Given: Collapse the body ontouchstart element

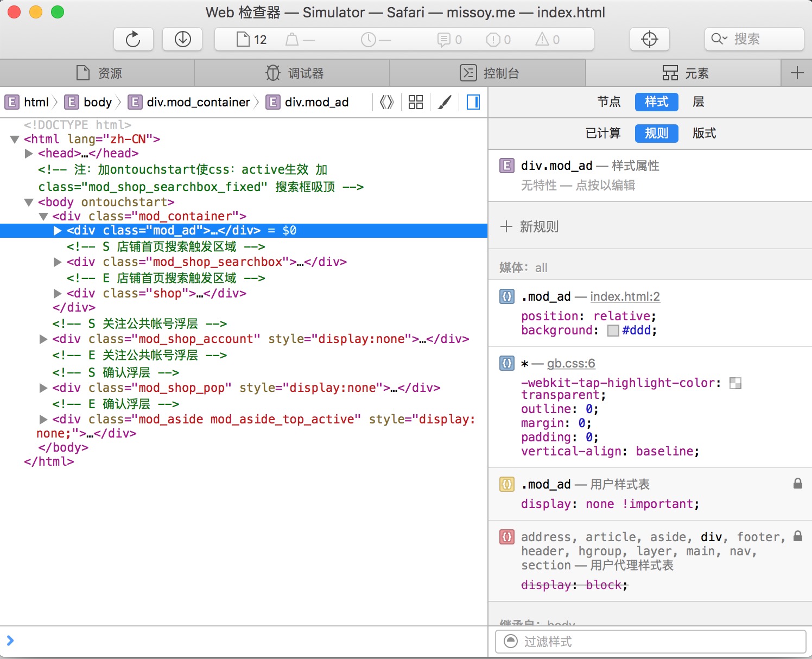Looking at the screenshot, I should click(x=29, y=202).
